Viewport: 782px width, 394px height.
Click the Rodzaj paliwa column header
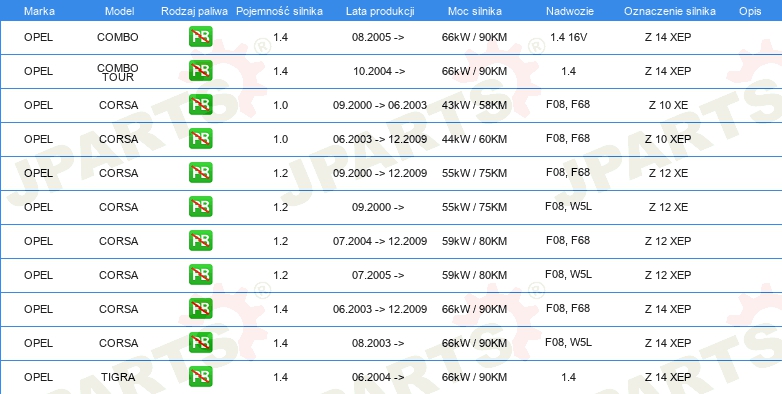pyautogui.click(x=195, y=11)
